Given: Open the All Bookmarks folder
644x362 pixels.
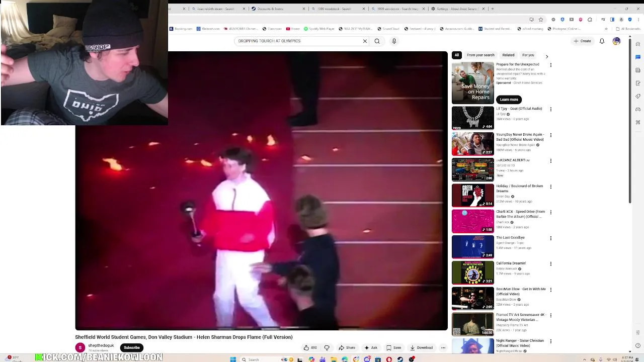Looking at the screenshot, I should click(627, 29).
